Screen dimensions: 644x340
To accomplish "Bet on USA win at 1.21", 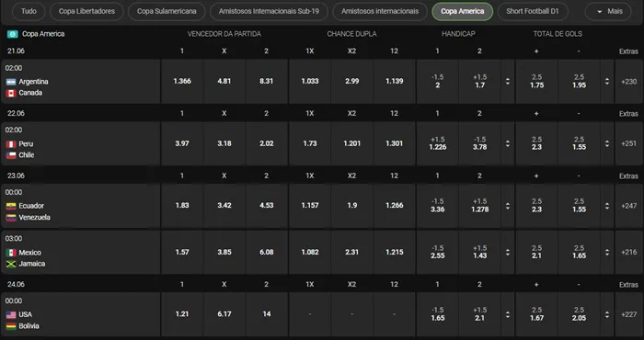I will [182, 314].
